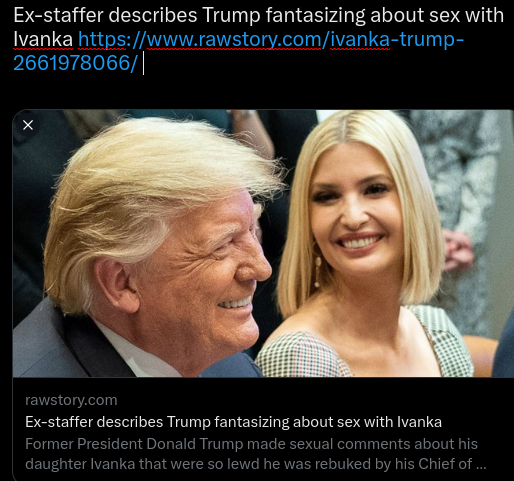Click the blank area below the draft URL
This screenshot has height=481, width=514.
coord(258,92)
